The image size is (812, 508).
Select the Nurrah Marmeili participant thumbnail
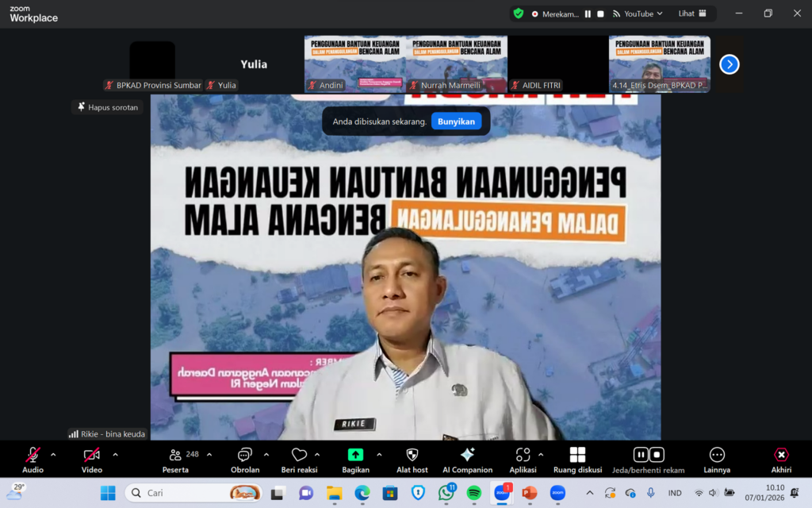click(456, 64)
